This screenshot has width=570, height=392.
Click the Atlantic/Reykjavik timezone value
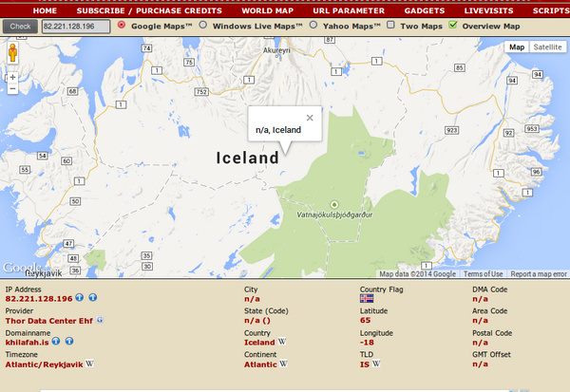44,364
